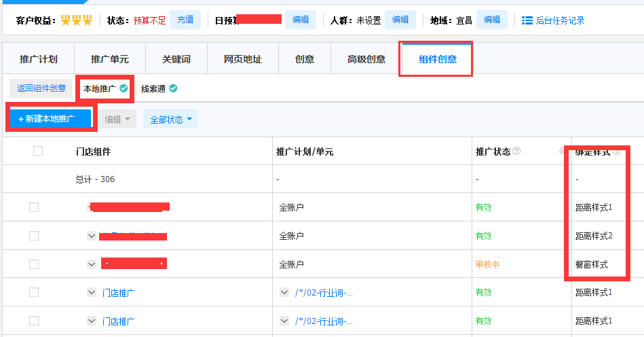Toggle the select-all checkbox in table header
The width and height of the screenshot is (644, 337).
(38, 151)
